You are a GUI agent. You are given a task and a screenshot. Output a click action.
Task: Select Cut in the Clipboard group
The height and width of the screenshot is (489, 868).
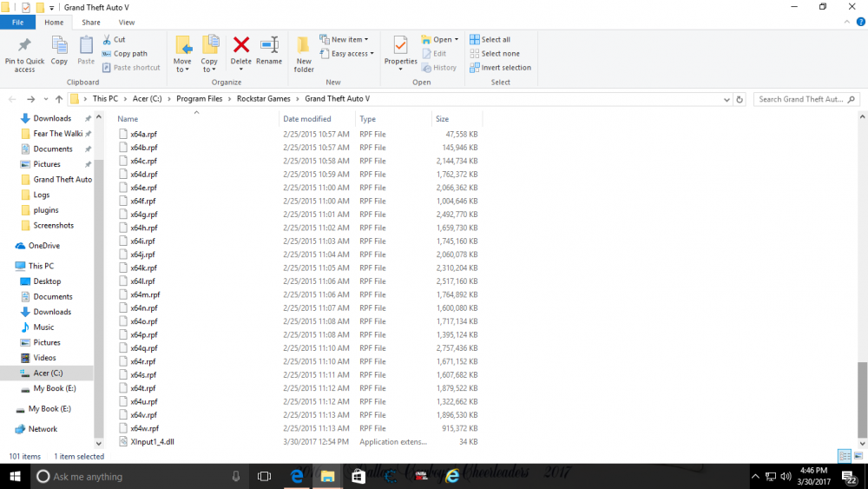coord(114,39)
